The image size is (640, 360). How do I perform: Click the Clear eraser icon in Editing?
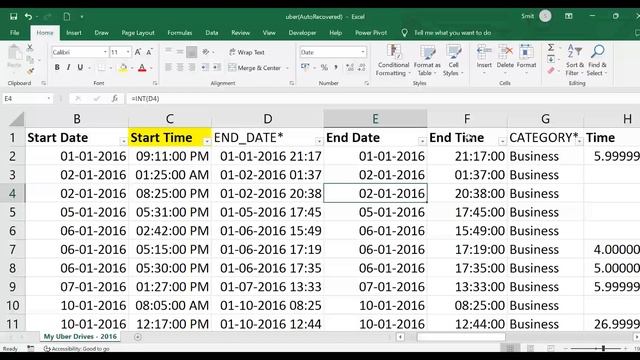click(x=551, y=71)
